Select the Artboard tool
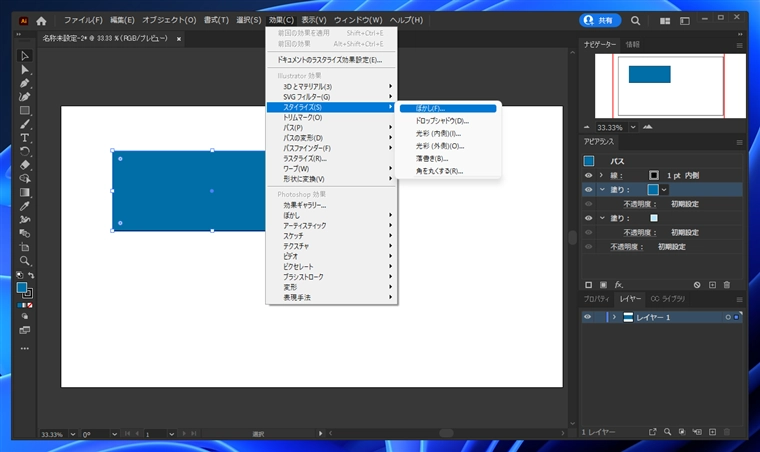The image size is (760, 452). click(24, 247)
